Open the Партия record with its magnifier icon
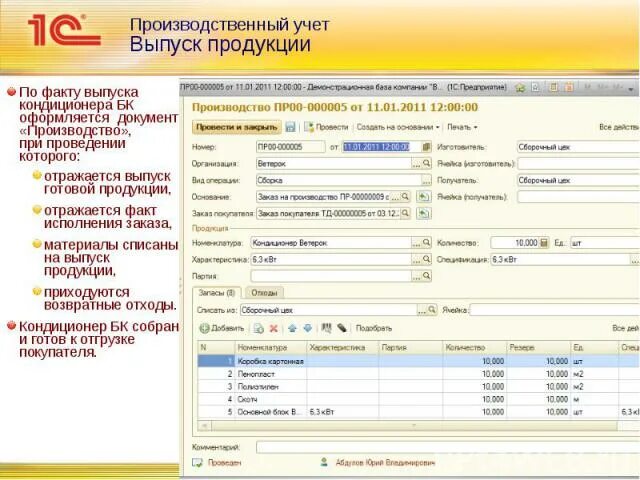The width and height of the screenshot is (640, 480). point(427,276)
